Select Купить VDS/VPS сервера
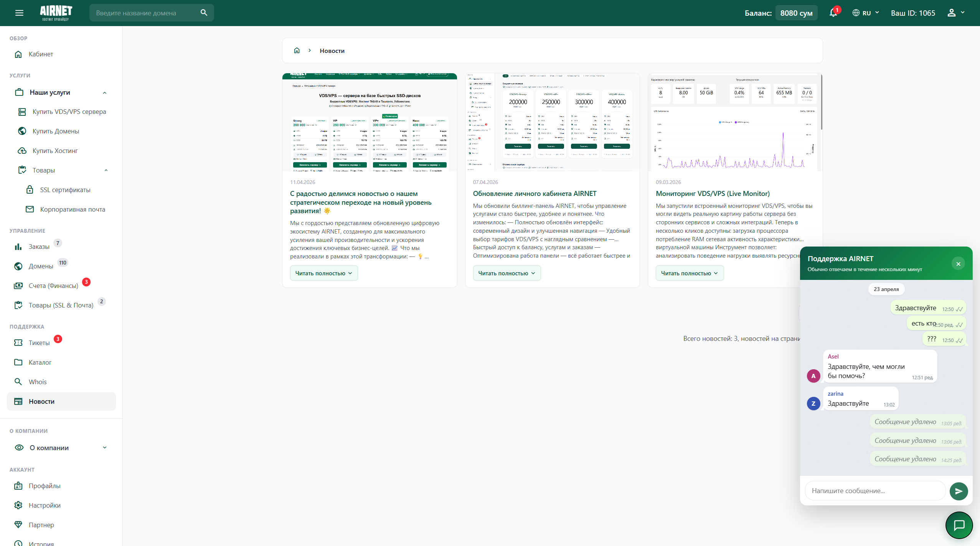Viewport: 980px width, 546px height. (x=69, y=112)
